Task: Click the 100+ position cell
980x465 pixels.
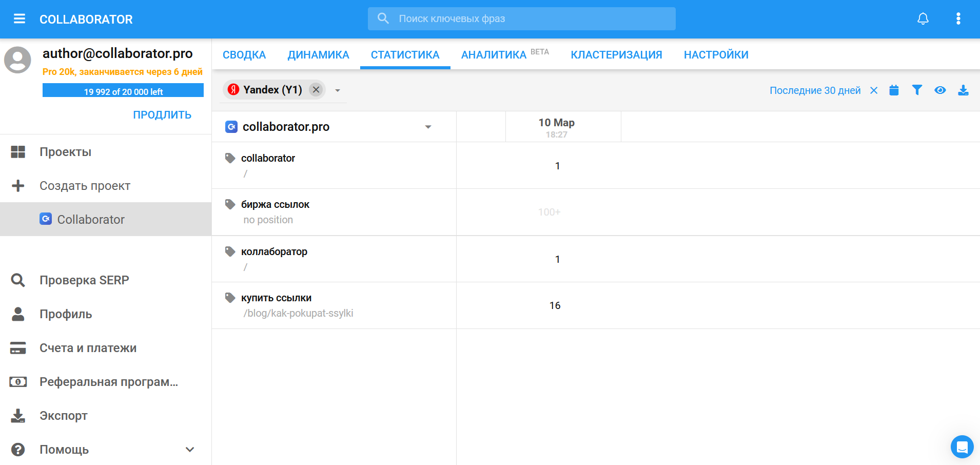Action: point(549,212)
